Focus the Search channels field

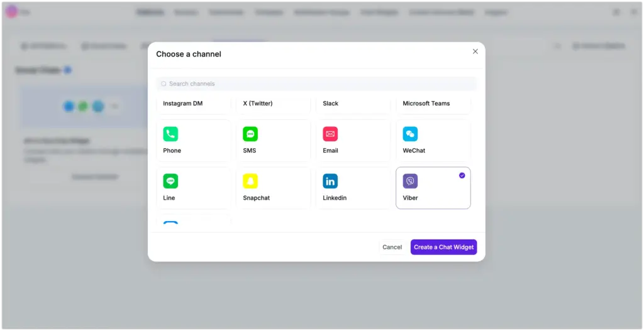(316, 84)
